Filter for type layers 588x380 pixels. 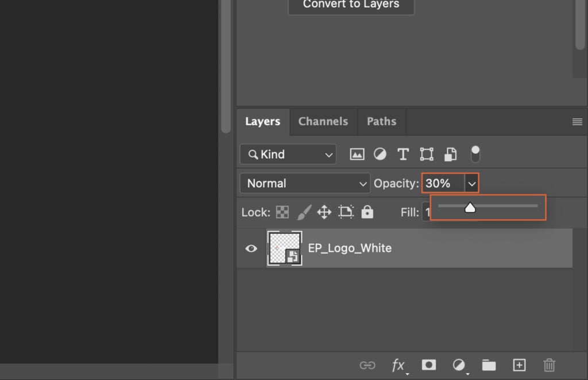(x=403, y=154)
